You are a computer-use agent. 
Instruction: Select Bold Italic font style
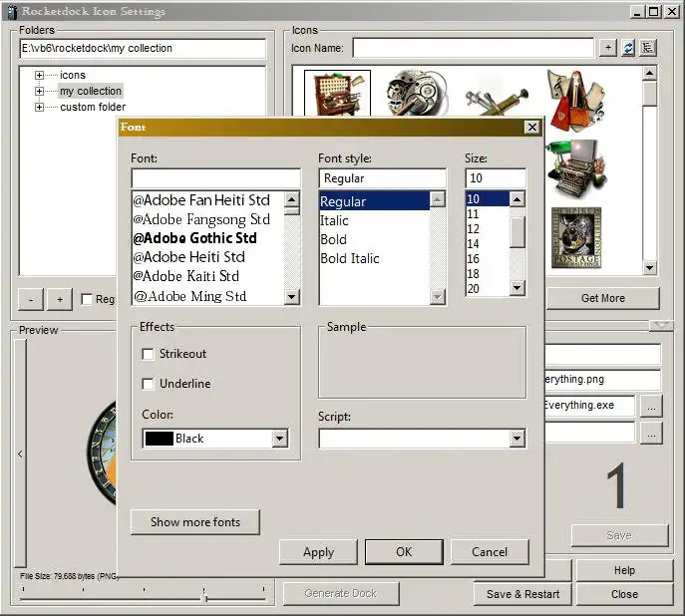(350, 258)
